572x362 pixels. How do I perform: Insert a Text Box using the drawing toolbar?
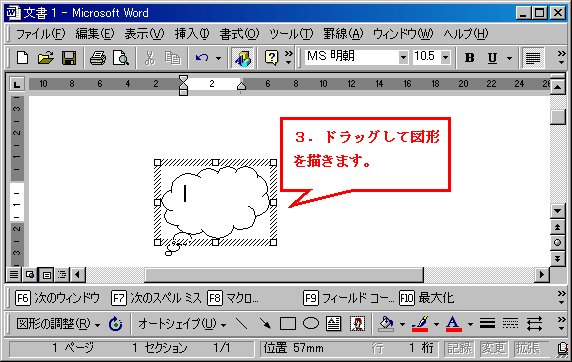tap(333, 323)
